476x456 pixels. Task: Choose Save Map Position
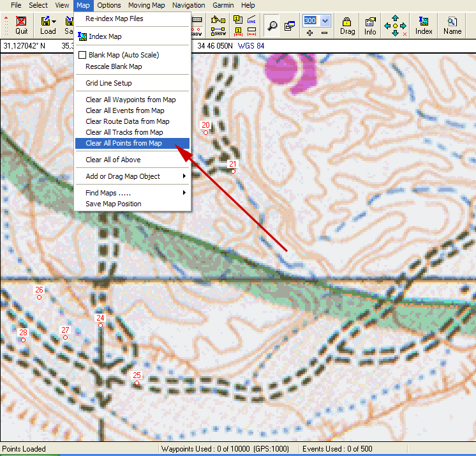pyautogui.click(x=132, y=204)
